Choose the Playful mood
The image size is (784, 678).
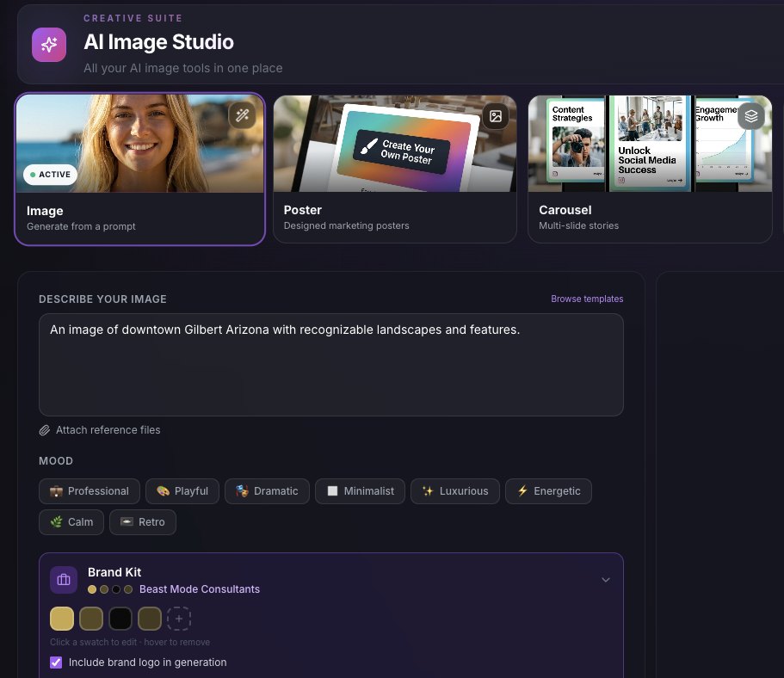coord(182,491)
